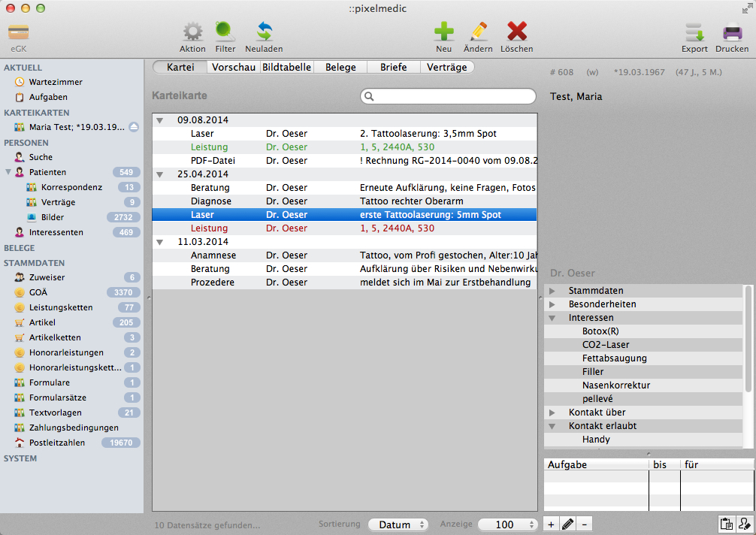Open the Sortierung Datum dropdown
Viewport: 756px width, 535px height.
coord(398,524)
